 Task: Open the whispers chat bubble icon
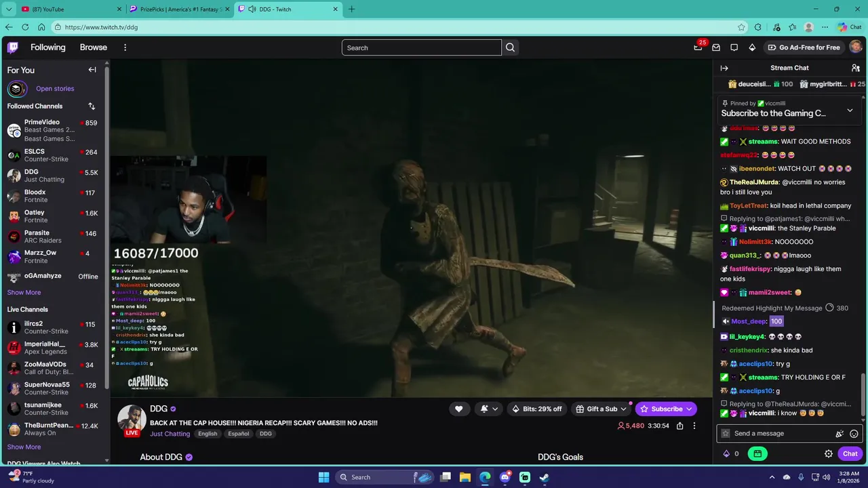click(x=734, y=47)
